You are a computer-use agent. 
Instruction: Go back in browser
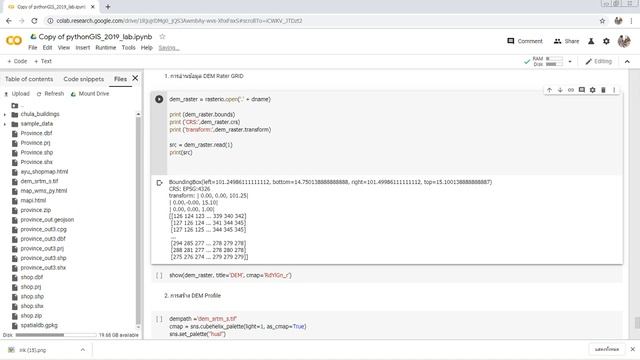(9, 21)
